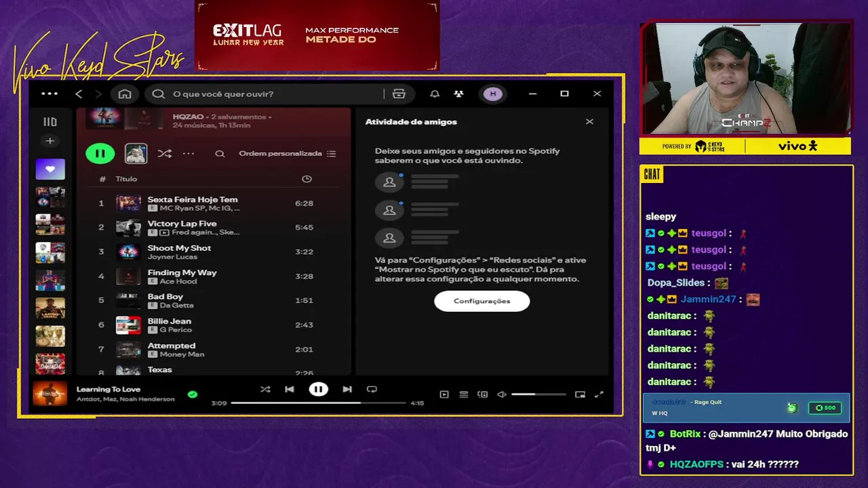868x488 pixels.
Task: Open the 'Rage Quit' banner in chat
Action: (746, 407)
